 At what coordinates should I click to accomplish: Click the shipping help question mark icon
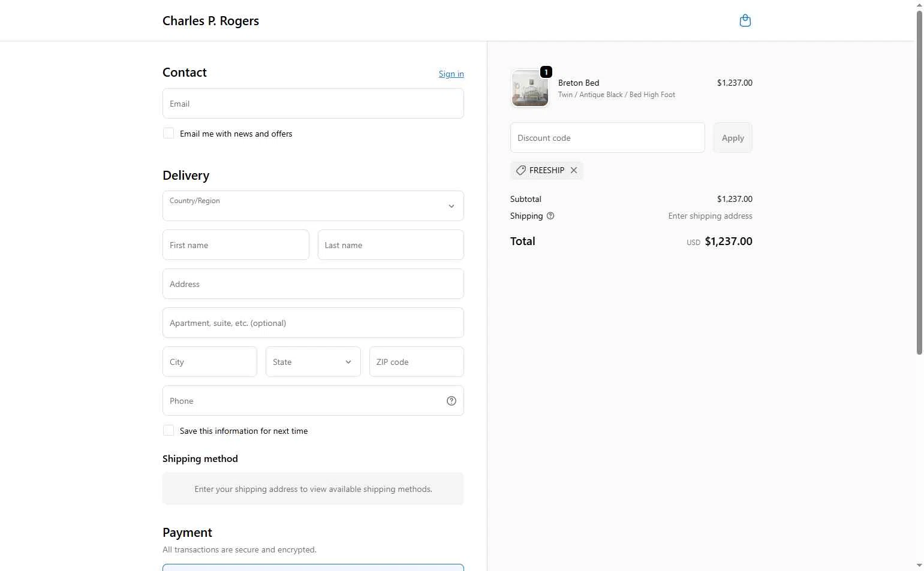550,216
